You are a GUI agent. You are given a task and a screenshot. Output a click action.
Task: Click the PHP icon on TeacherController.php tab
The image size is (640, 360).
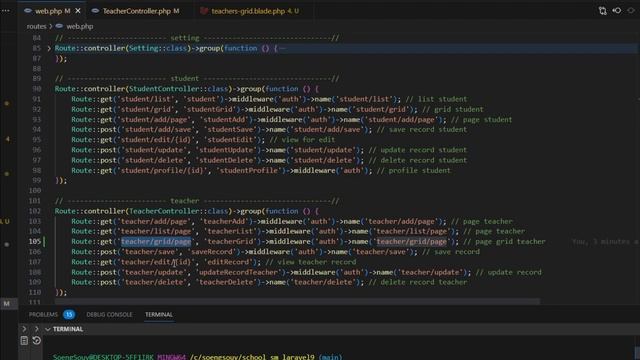click(95, 11)
